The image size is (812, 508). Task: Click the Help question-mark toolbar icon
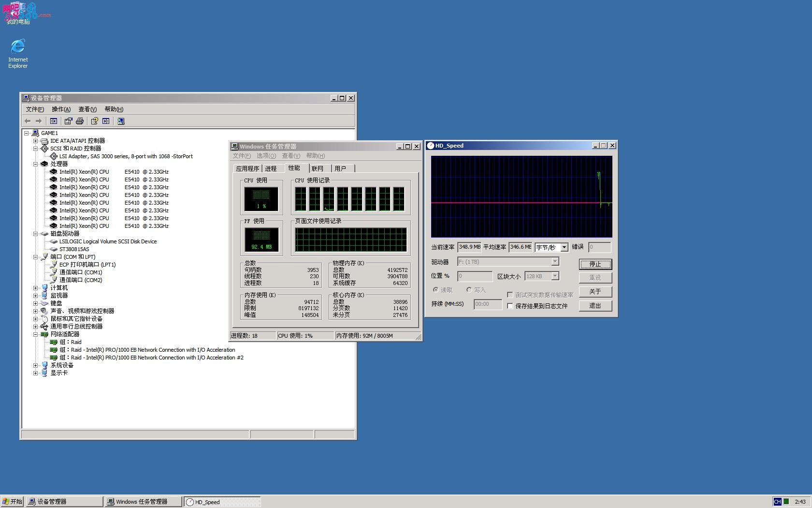94,121
